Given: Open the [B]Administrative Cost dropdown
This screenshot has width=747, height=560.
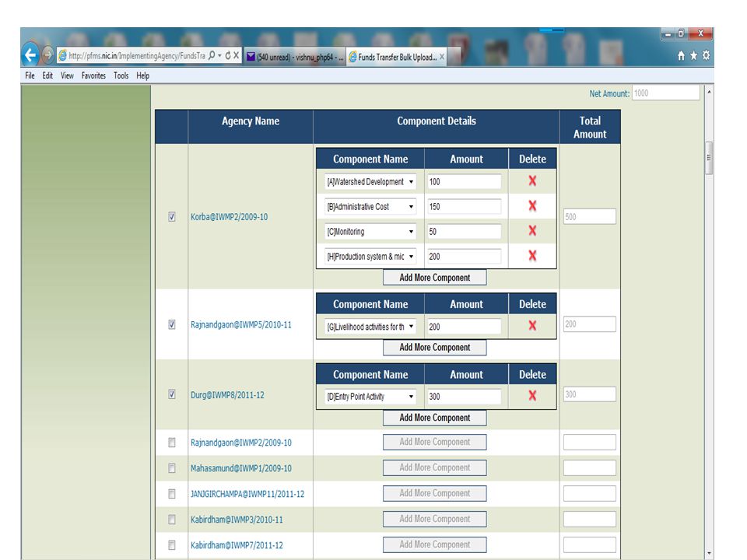Looking at the screenshot, I should point(370,207).
